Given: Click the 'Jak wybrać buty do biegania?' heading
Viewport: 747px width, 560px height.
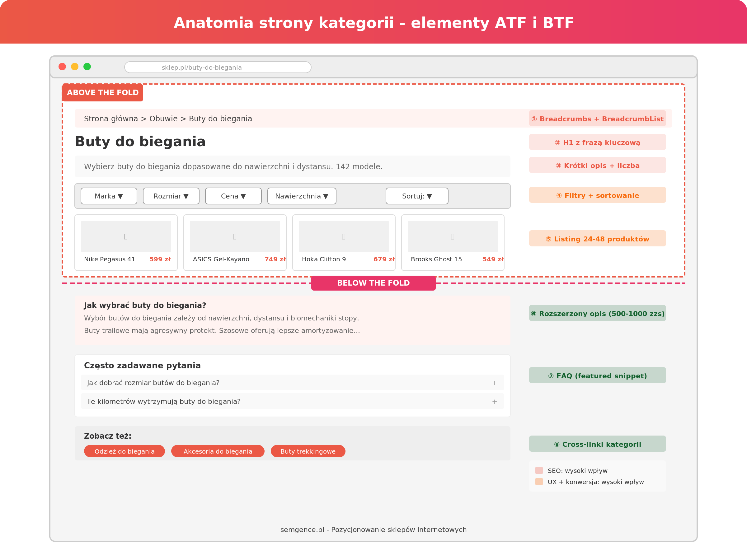Looking at the screenshot, I should pos(145,306).
